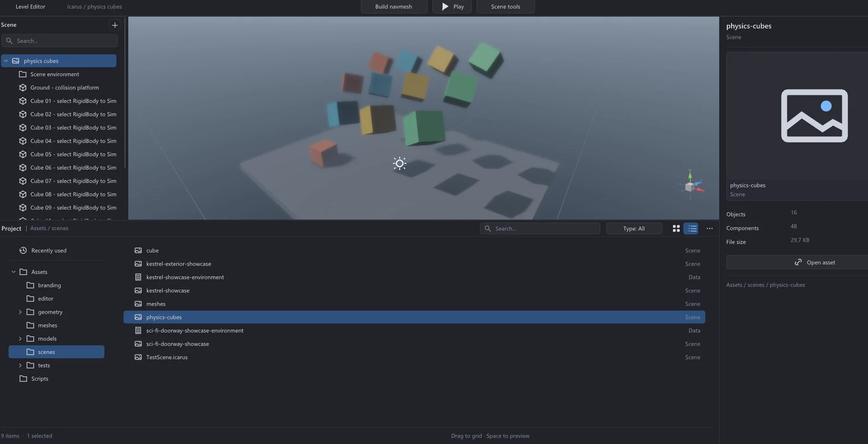The width and height of the screenshot is (868, 444).
Task: Select the meshes scene file row
Action: click(414, 304)
